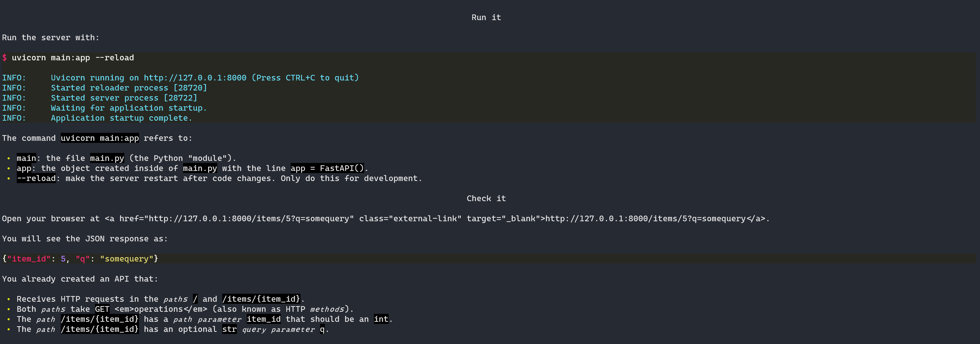Screen dimensions: 980x344
Task: Click the purple number 5 in the JSON
Action: point(63,259)
